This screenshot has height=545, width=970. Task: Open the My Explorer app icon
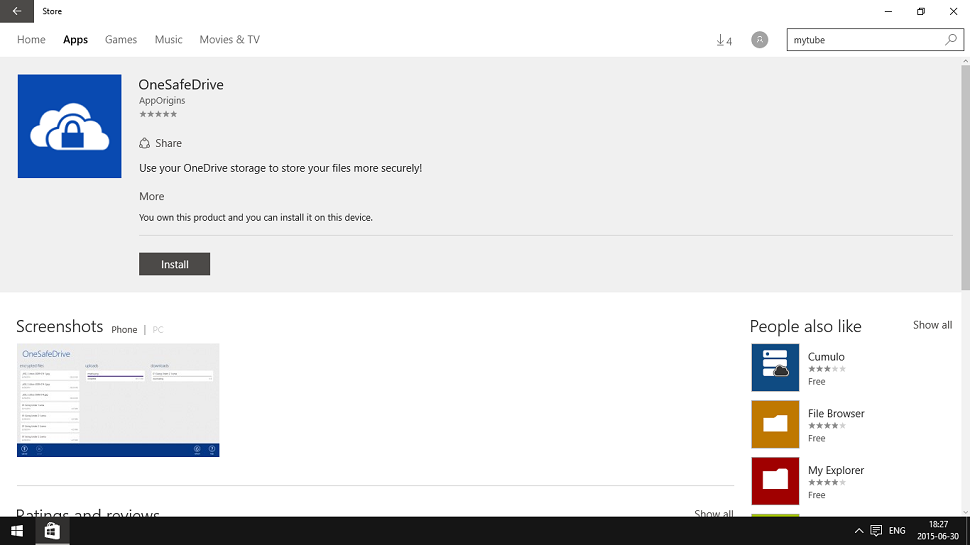775,481
